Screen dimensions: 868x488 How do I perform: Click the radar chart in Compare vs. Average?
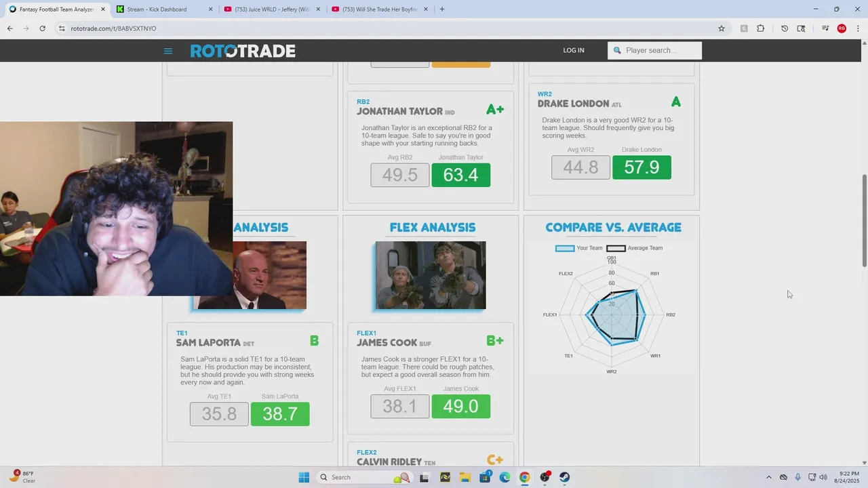tap(612, 315)
